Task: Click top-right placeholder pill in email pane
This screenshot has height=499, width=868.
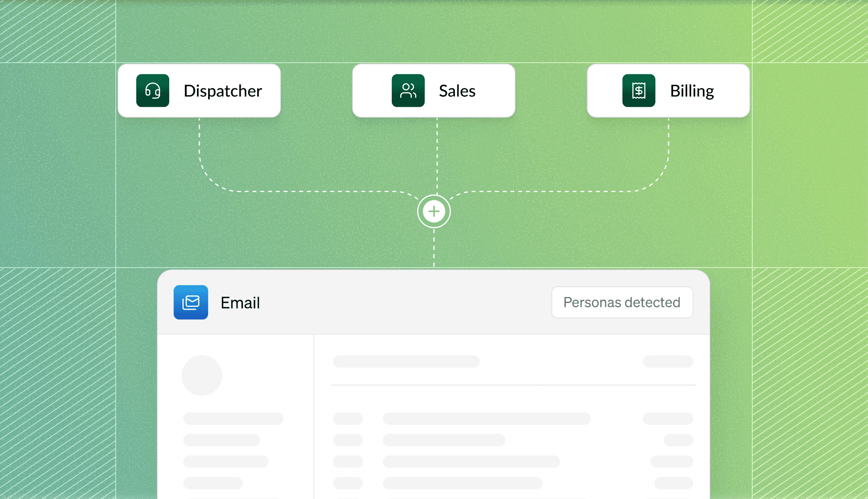Action: 668,361
